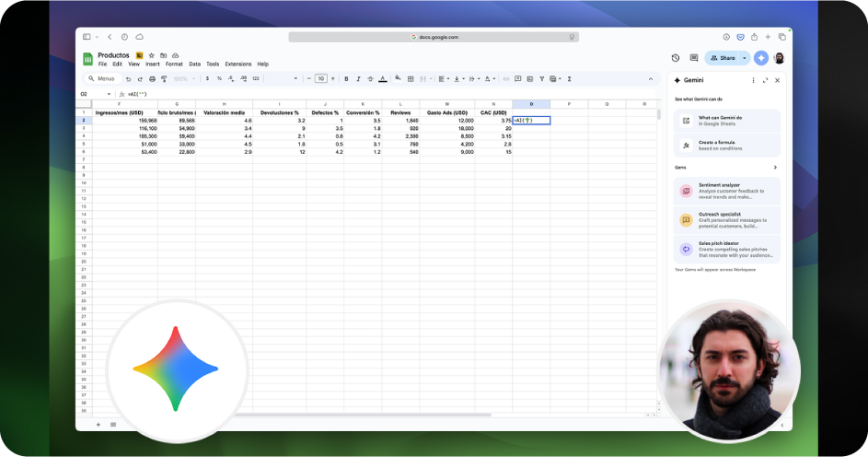
Task: Click the Google Sheets home logo
Action: pos(87,59)
